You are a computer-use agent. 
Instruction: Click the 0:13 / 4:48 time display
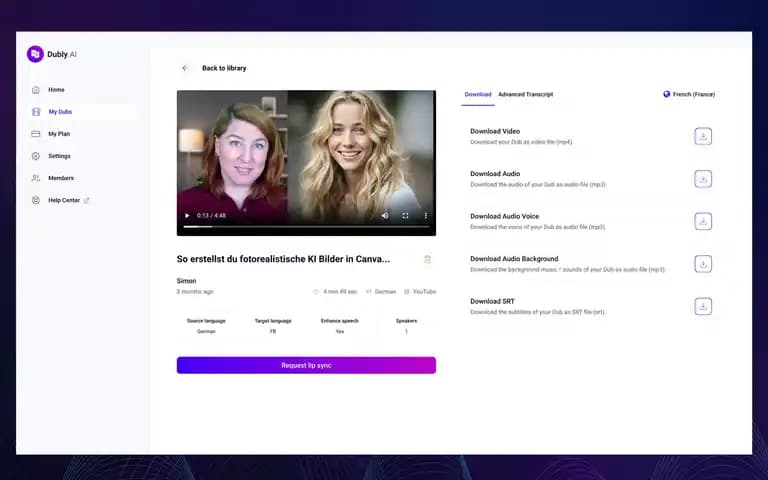[x=211, y=216]
